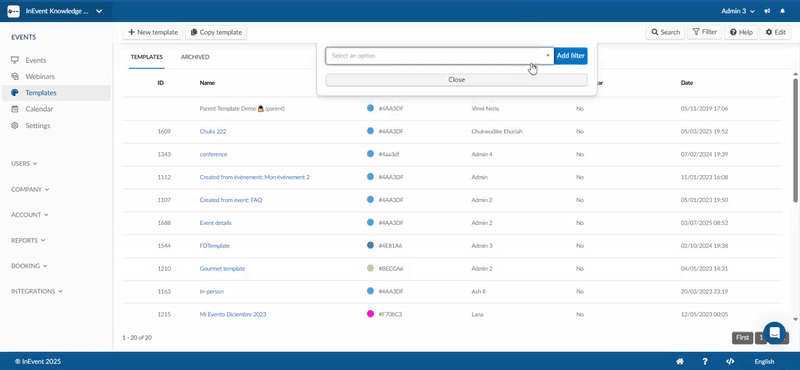This screenshot has height=370, width=800.
Task: Open Mi Evento Diciembre 2023 template
Action: point(233,314)
